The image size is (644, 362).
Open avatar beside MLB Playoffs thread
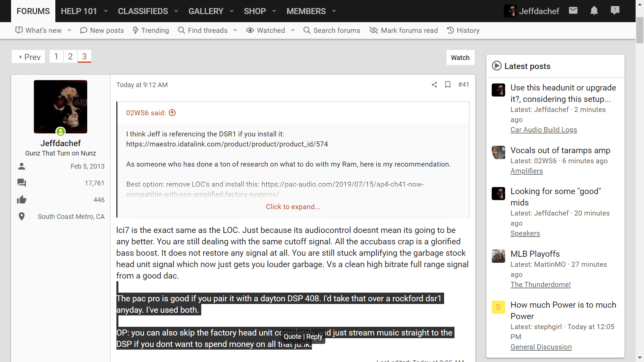coord(498,256)
